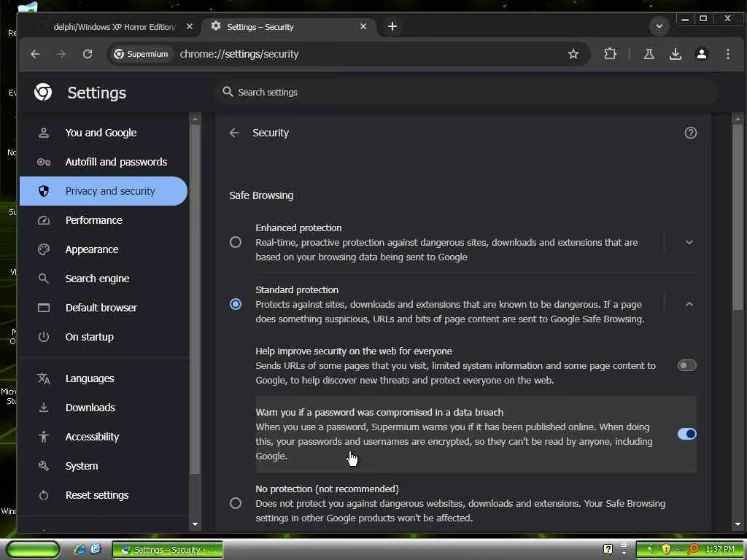747x560 pixels.
Task: Click the main page scrollbar thumb
Action: tap(738, 217)
